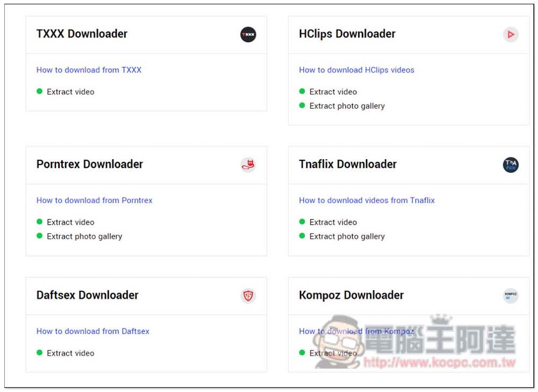Follow 'How to download from Porntrex' link

[94, 200]
